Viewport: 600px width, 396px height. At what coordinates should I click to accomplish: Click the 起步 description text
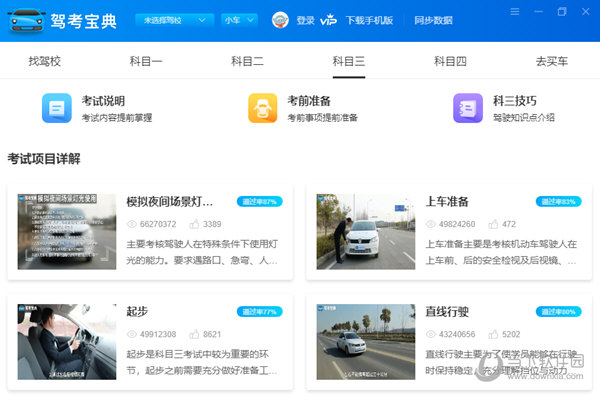(202, 362)
